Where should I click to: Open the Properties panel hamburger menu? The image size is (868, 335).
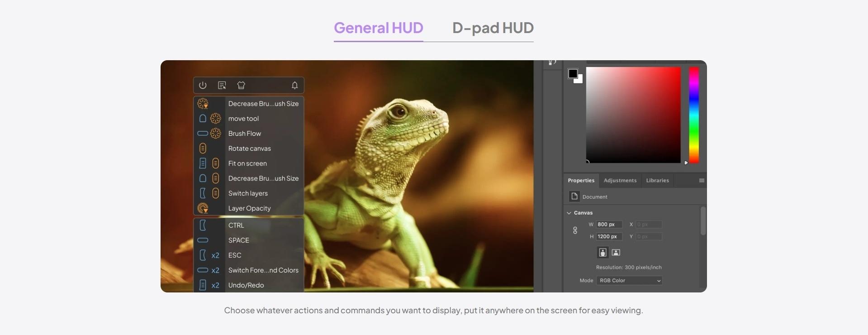coord(702,181)
